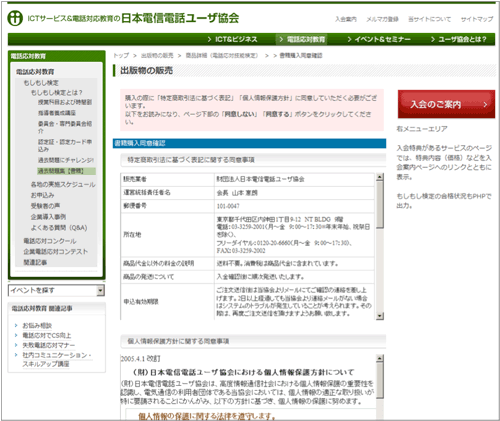Image resolution: width=500 pixels, height=421 pixels.
Task: Open 関連記事 in the sidebar
Action: pos(35,262)
